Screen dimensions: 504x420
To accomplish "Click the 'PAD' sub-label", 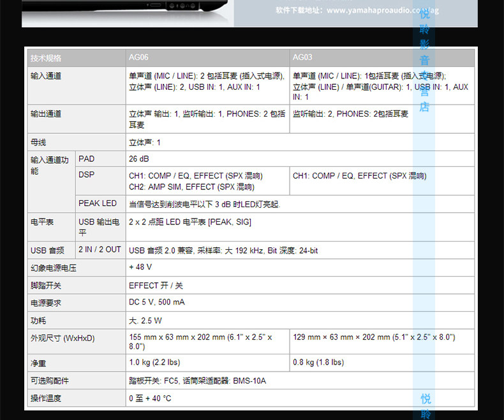I will [87, 159].
